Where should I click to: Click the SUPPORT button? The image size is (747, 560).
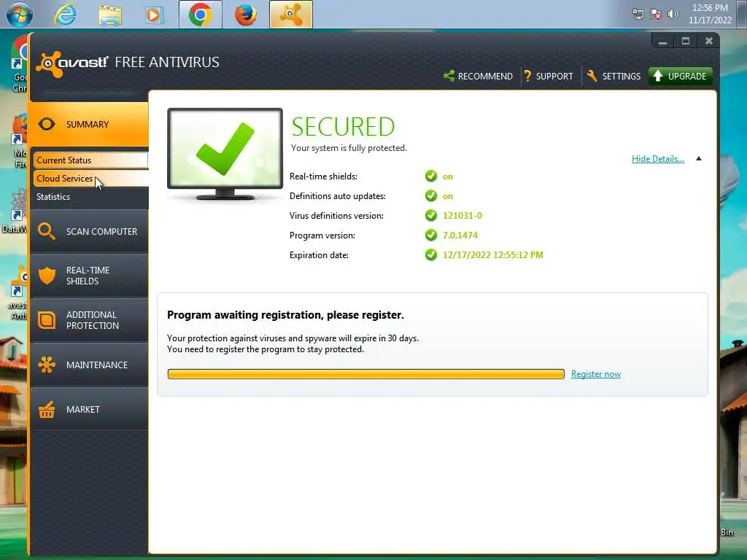tap(549, 76)
